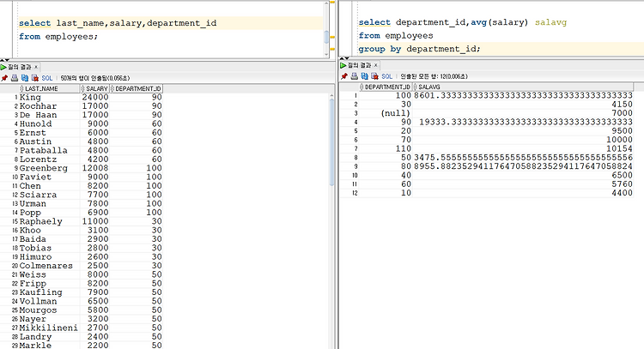Pin the right query result panel
The width and height of the screenshot is (644, 349).
pyautogui.click(x=344, y=76)
